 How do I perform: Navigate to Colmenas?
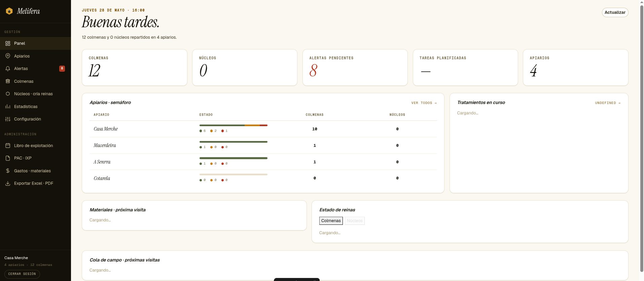coord(35,81)
